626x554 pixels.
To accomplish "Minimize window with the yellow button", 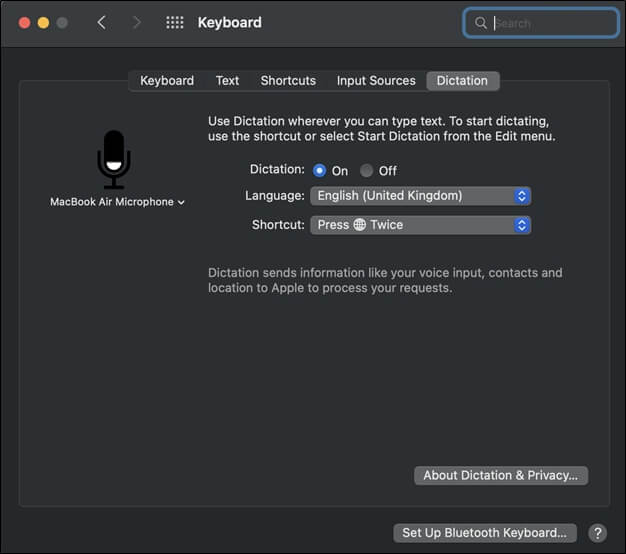I will pos(43,23).
